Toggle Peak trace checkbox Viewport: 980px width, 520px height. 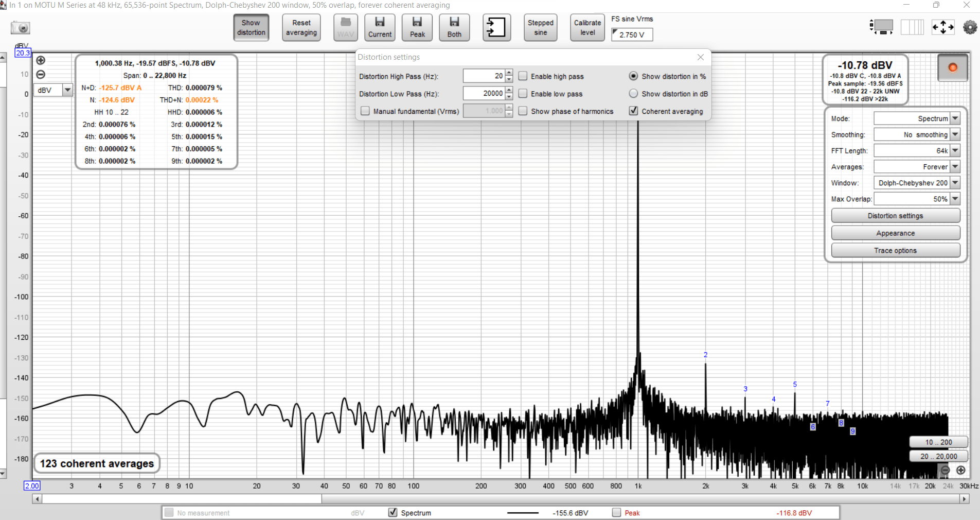coord(616,512)
